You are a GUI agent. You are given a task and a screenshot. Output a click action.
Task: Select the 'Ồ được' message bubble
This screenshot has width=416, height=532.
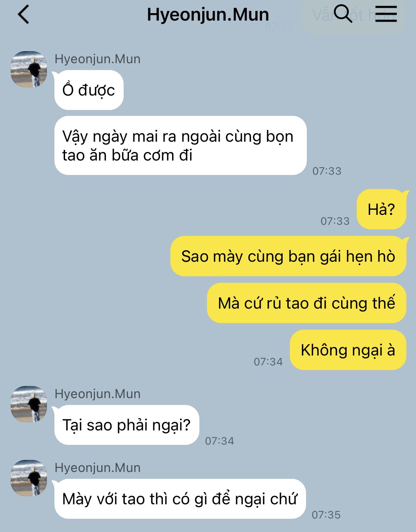pos(89,90)
